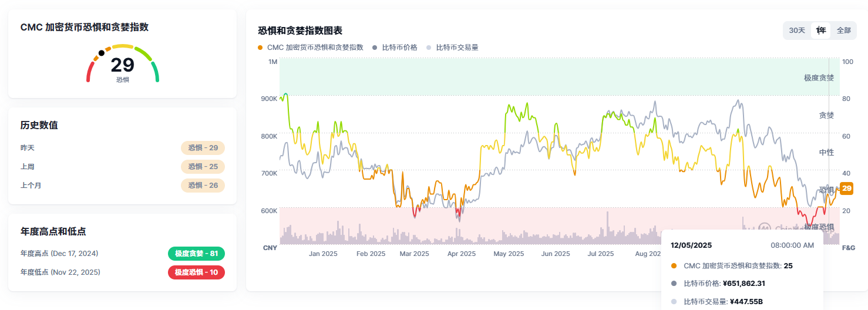Click the Mar 2025 x-axis label

tap(414, 254)
